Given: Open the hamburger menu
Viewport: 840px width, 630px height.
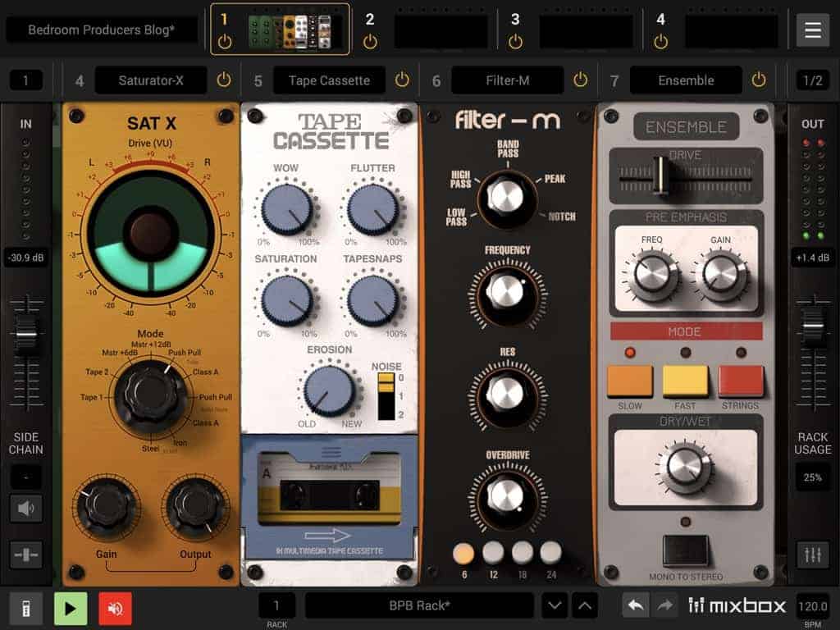Looking at the screenshot, I should pos(812,30).
